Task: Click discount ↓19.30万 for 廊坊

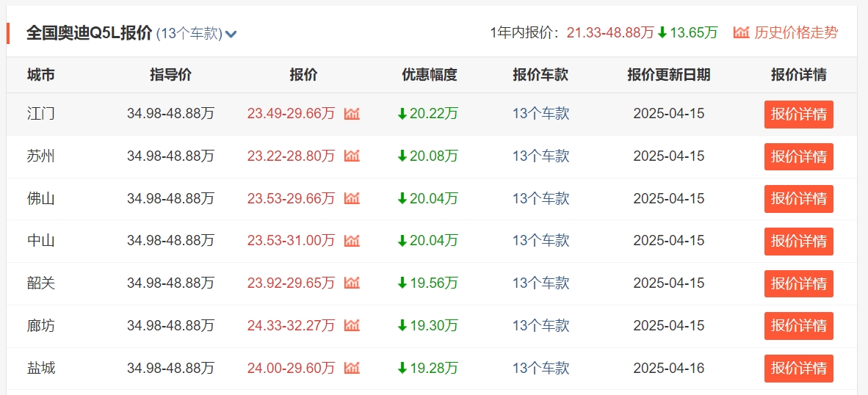Action: point(428,325)
